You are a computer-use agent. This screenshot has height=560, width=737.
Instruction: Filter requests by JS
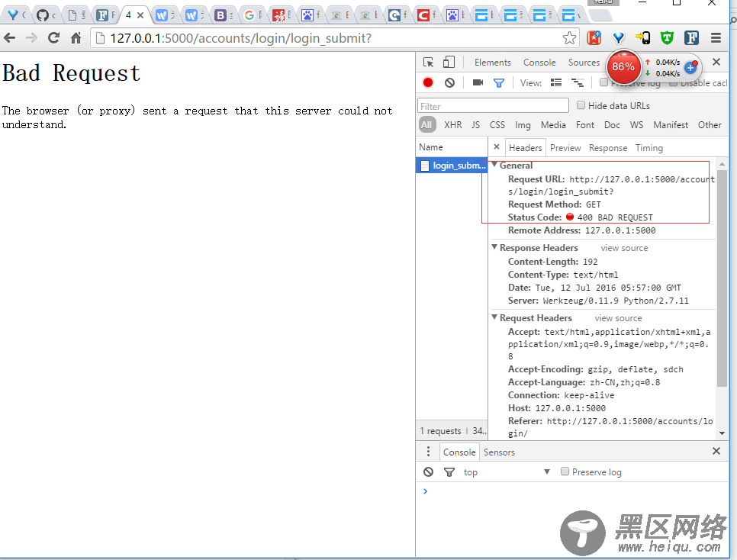tap(475, 124)
